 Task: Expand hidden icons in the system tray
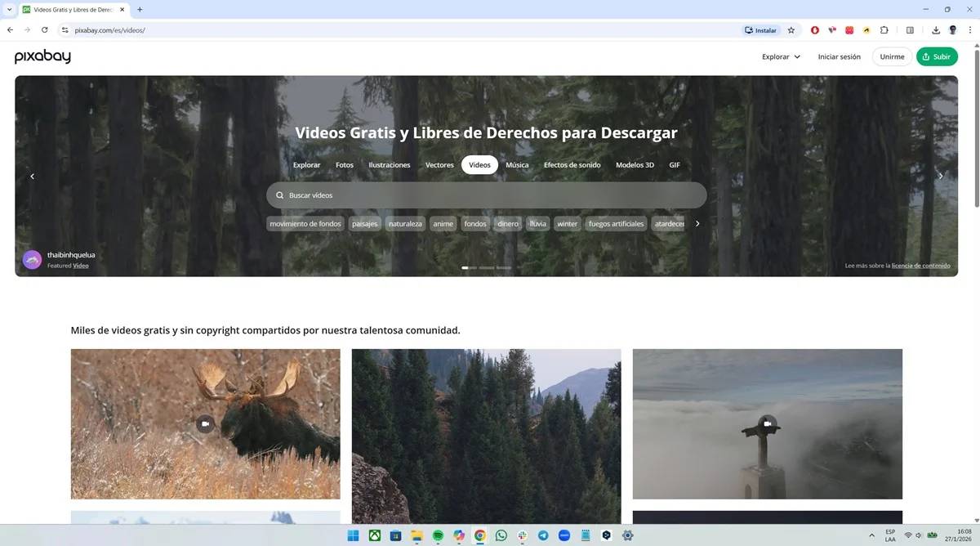[870, 535]
